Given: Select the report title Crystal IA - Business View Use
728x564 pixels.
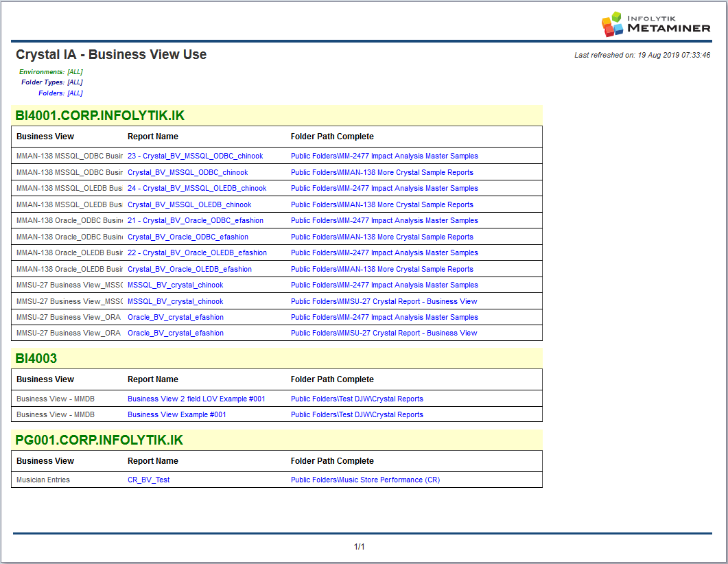Looking at the screenshot, I should coord(111,54).
